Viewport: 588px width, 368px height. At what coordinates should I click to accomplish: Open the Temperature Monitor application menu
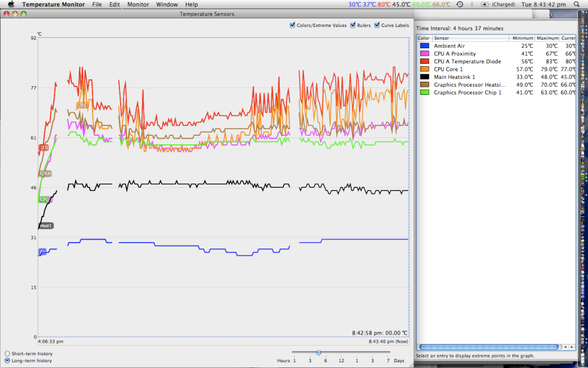point(53,5)
